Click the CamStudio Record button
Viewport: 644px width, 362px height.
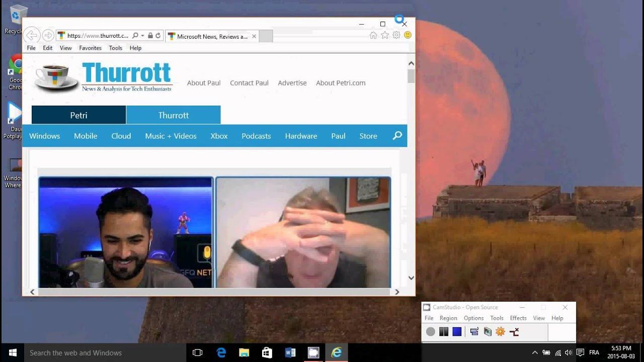coord(431,332)
